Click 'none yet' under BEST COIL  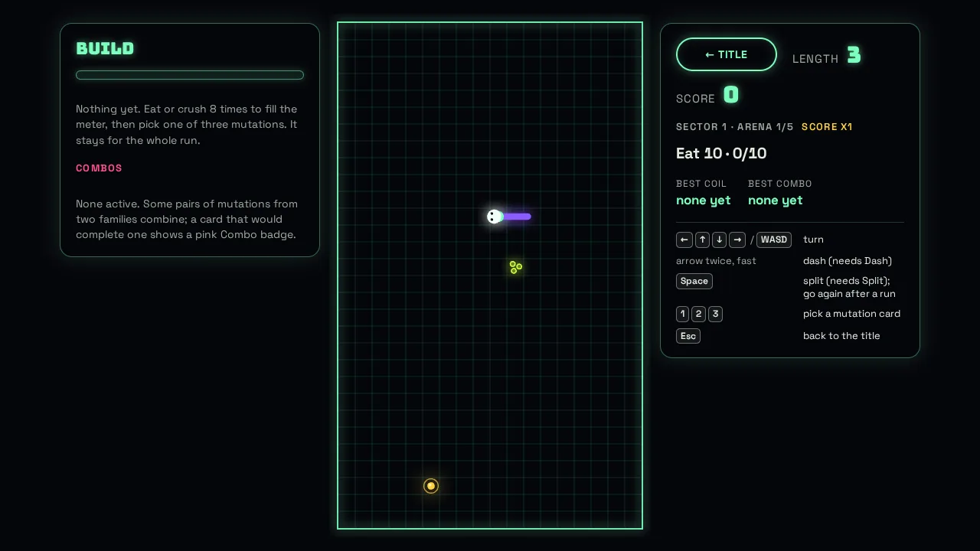[x=704, y=201]
